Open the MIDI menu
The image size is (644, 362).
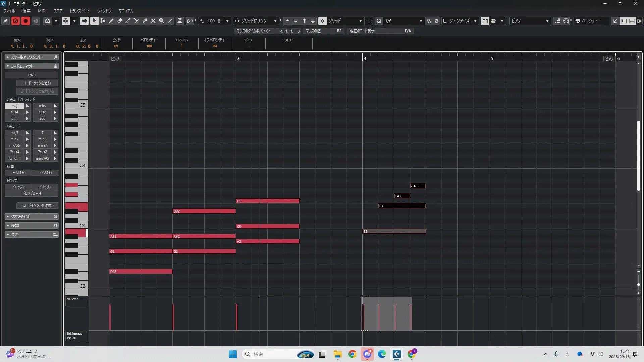42,11
